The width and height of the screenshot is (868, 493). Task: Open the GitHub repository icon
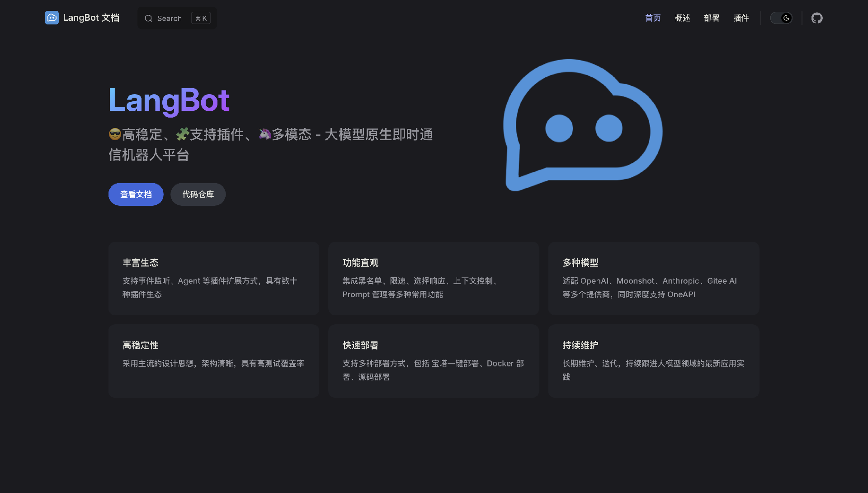point(816,18)
